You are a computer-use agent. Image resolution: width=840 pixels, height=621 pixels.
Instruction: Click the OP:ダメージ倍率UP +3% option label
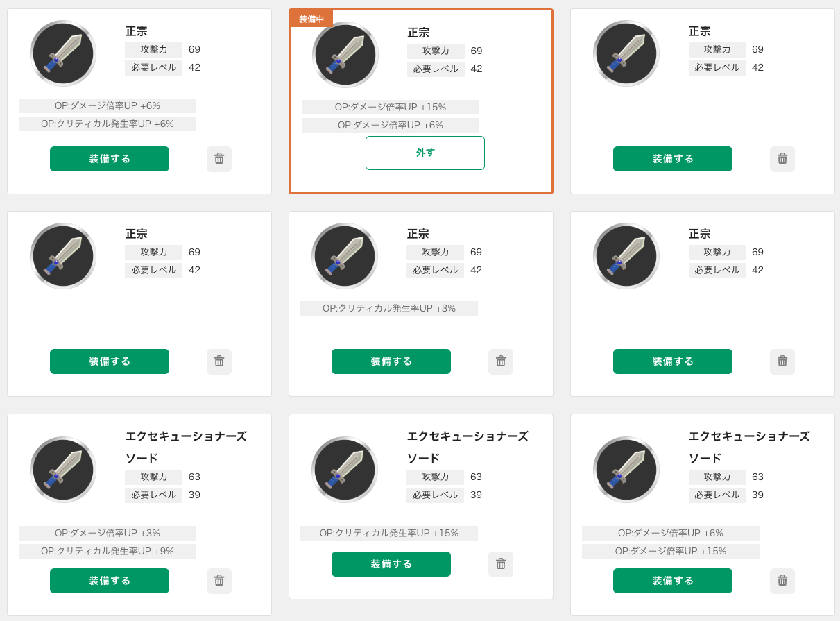108,533
